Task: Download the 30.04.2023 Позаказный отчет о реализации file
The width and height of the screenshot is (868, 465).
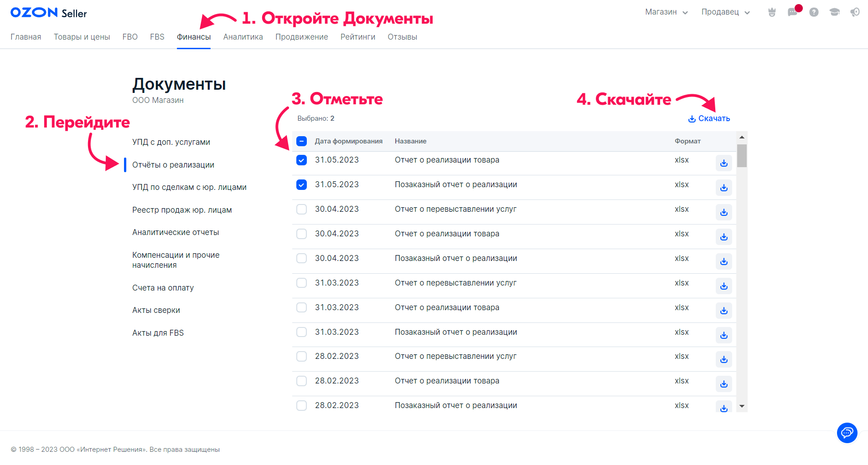Action: [723, 261]
